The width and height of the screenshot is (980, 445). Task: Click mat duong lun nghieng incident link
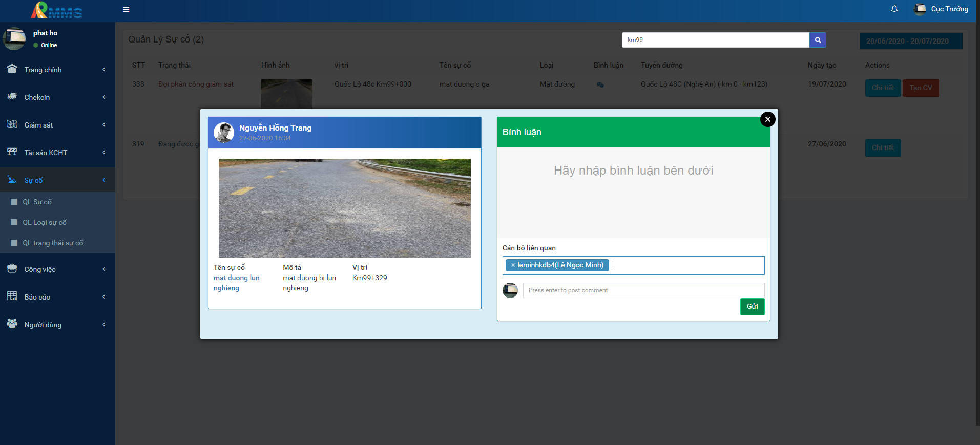click(237, 283)
